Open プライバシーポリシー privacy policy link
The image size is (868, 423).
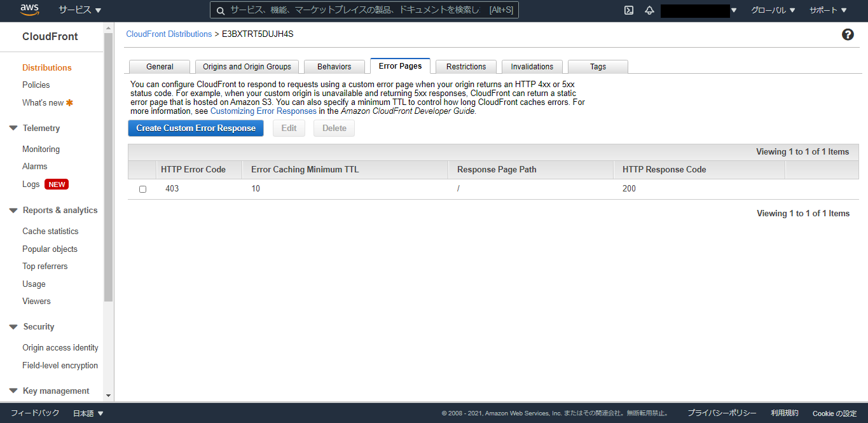[x=722, y=413]
